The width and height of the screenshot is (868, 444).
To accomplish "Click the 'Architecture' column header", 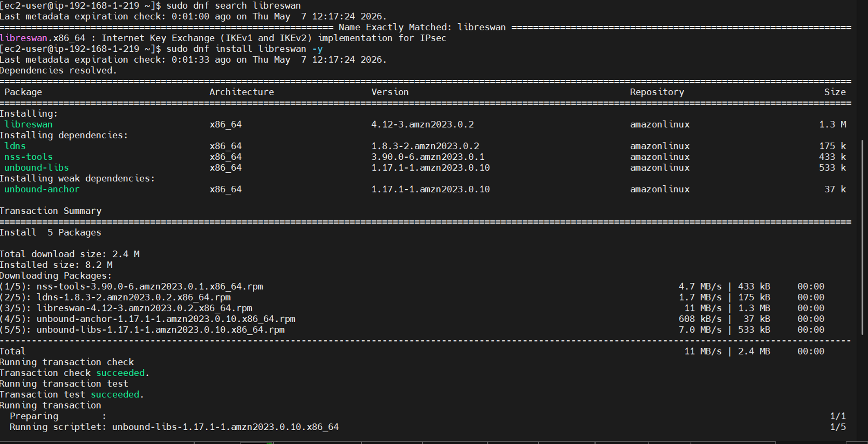I will pyautogui.click(x=242, y=92).
